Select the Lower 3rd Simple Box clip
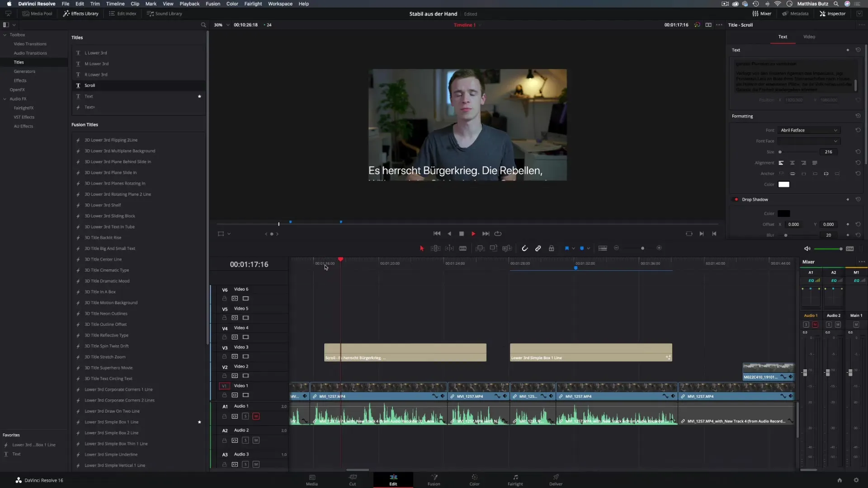The width and height of the screenshot is (868, 488). pos(591,352)
